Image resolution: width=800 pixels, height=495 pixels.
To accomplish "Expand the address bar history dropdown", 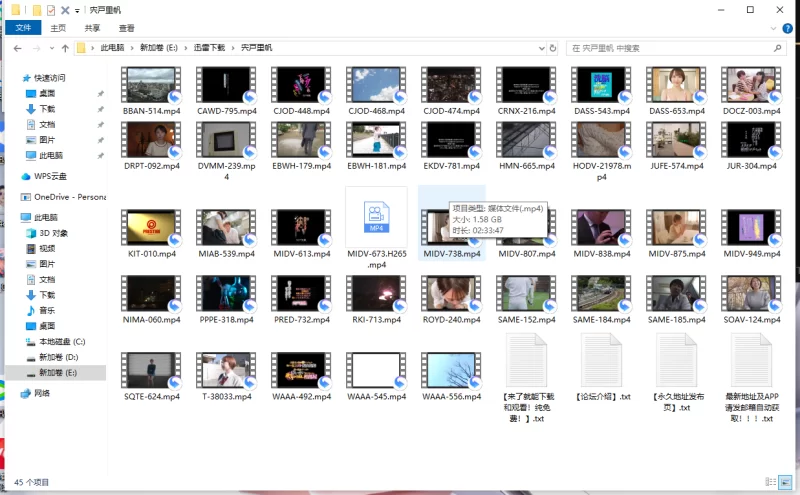I will pos(540,48).
